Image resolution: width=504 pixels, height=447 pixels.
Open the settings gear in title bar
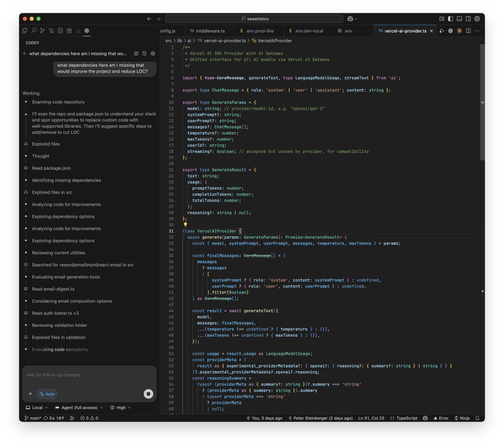click(477, 19)
